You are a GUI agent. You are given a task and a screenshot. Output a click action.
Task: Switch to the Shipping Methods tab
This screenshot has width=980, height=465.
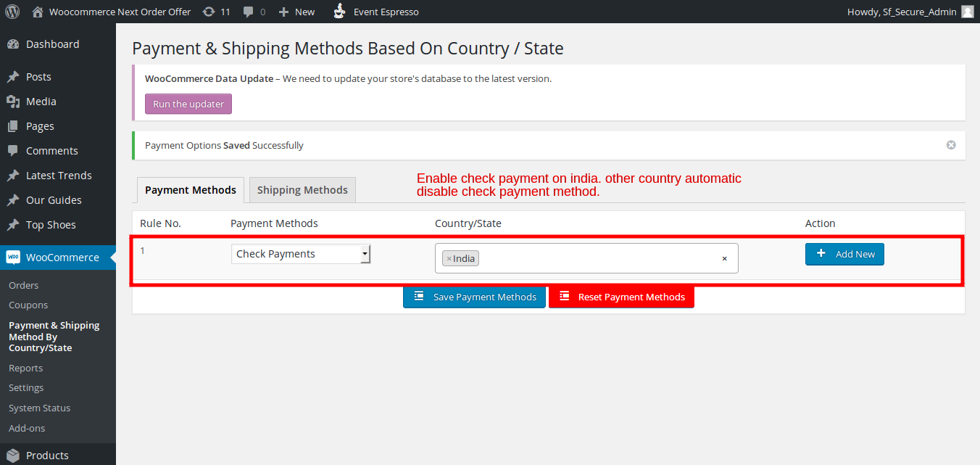click(302, 190)
